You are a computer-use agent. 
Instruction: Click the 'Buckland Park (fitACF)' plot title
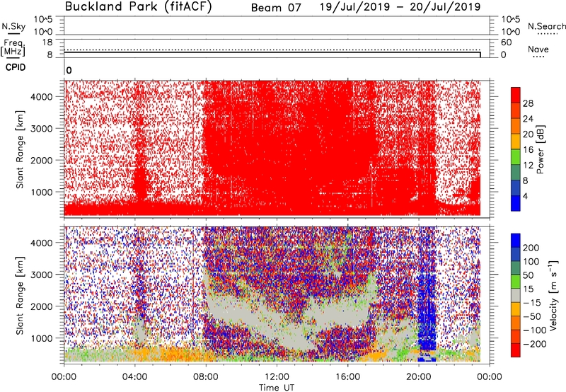[138, 6]
